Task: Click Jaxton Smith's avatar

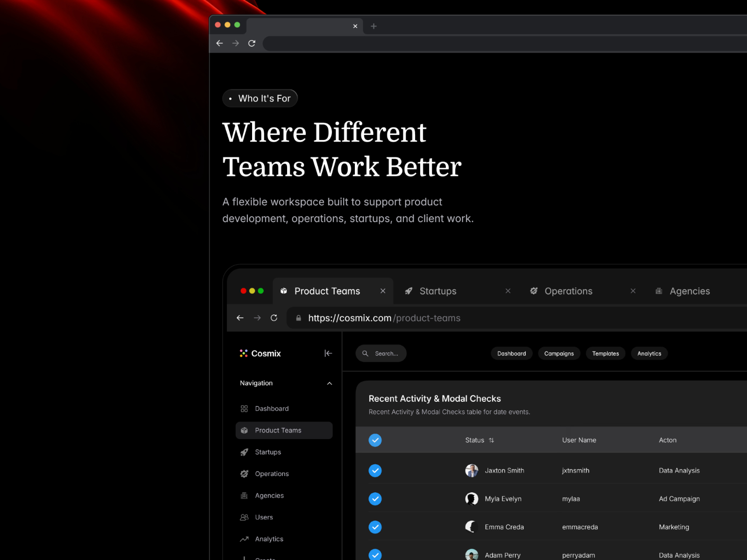Action: 472,470
